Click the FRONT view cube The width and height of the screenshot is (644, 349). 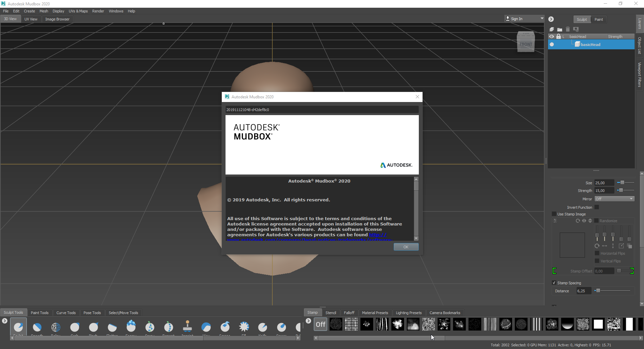coord(526,44)
